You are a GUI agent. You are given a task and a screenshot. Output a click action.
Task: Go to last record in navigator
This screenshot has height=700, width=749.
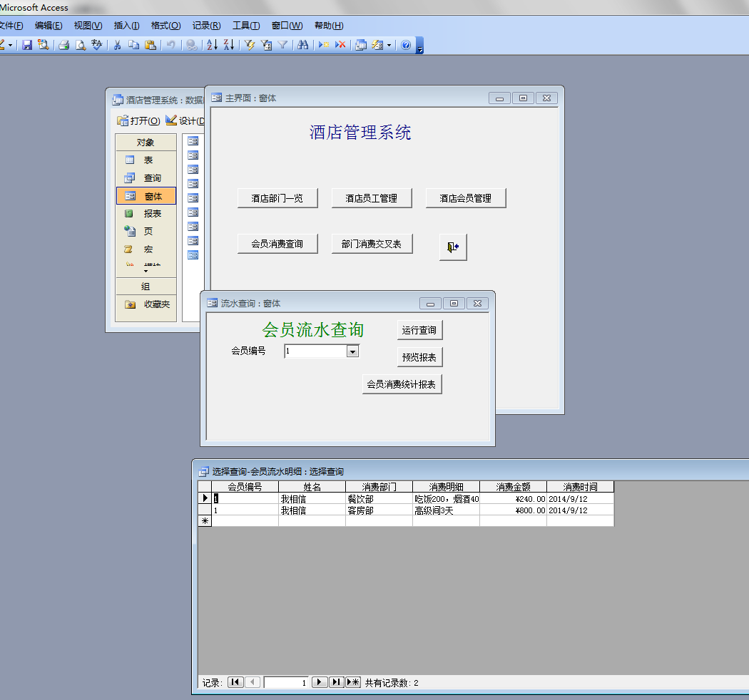[336, 682]
